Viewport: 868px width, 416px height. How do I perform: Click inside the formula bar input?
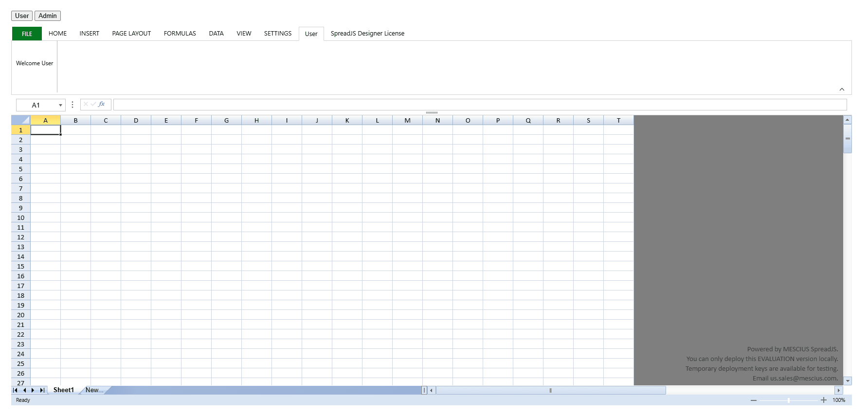(x=480, y=105)
